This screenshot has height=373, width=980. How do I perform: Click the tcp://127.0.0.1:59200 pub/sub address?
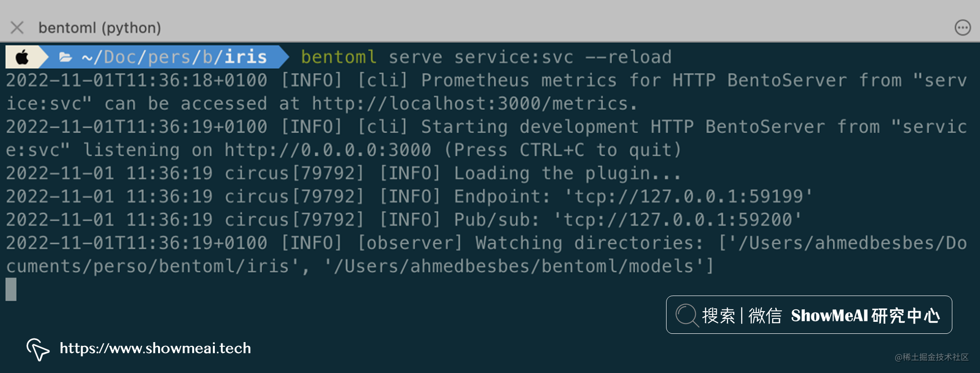coord(678,220)
